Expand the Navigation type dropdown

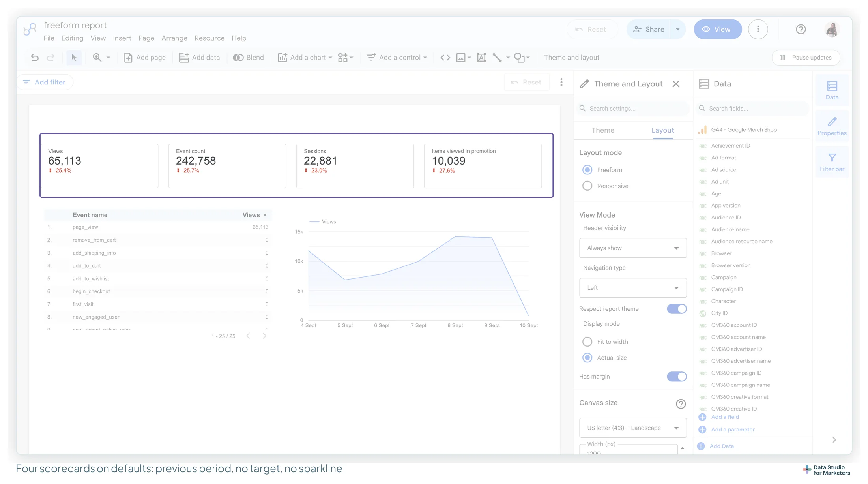tap(633, 288)
